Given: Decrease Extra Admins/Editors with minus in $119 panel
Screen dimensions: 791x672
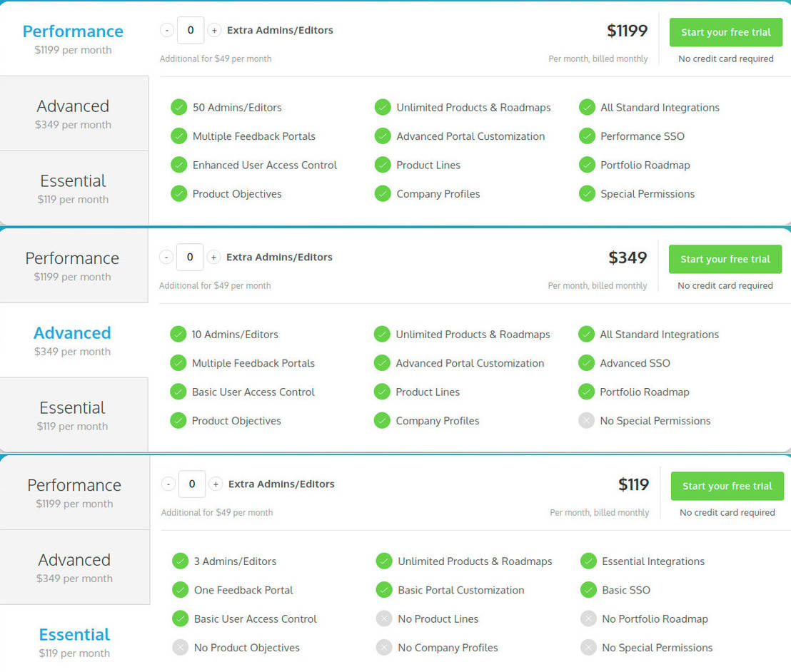Looking at the screenshot, I should click(168, 484).
